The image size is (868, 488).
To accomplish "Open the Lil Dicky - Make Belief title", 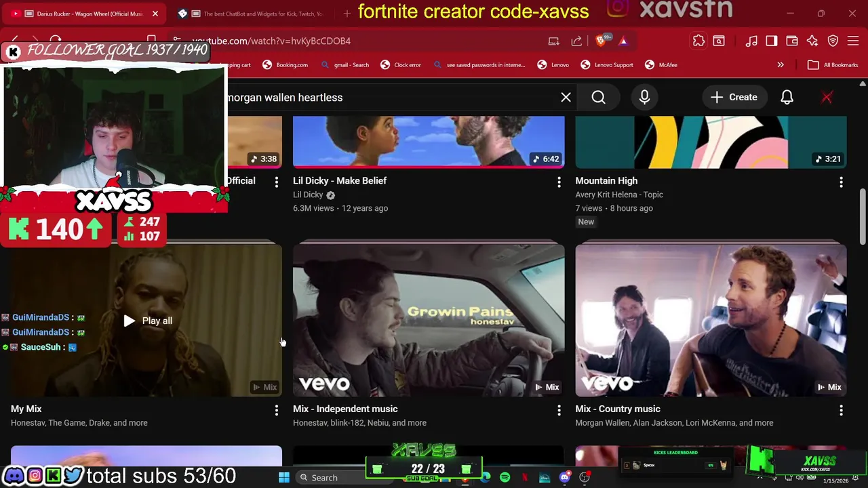I will tap(340, 181).
